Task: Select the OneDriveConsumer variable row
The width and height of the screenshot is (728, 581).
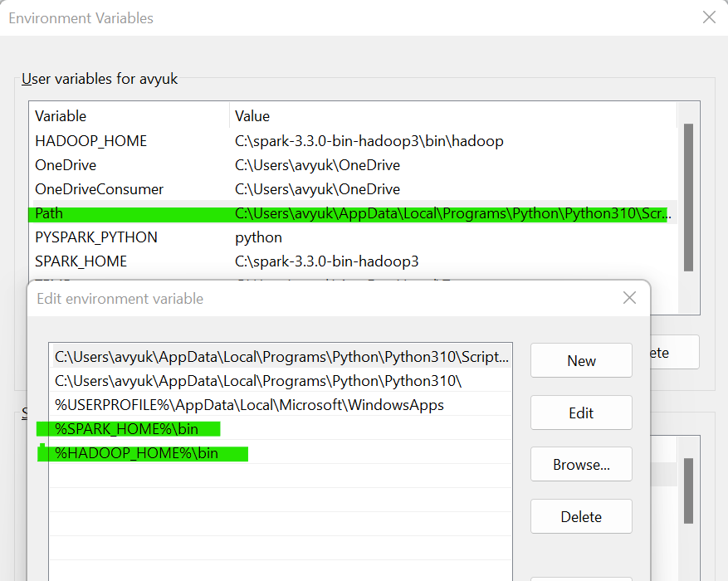Action: coord(353,189)
